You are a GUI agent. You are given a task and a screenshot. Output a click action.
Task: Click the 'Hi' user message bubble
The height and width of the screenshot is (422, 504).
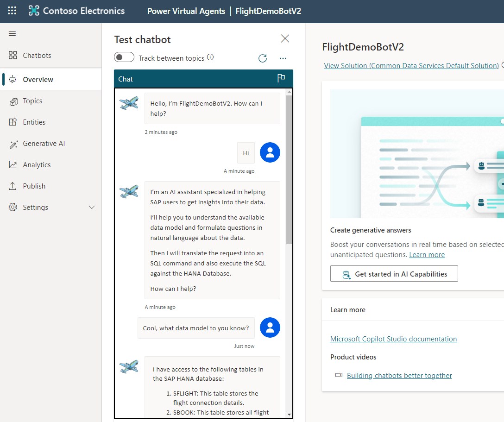point(246,153)
